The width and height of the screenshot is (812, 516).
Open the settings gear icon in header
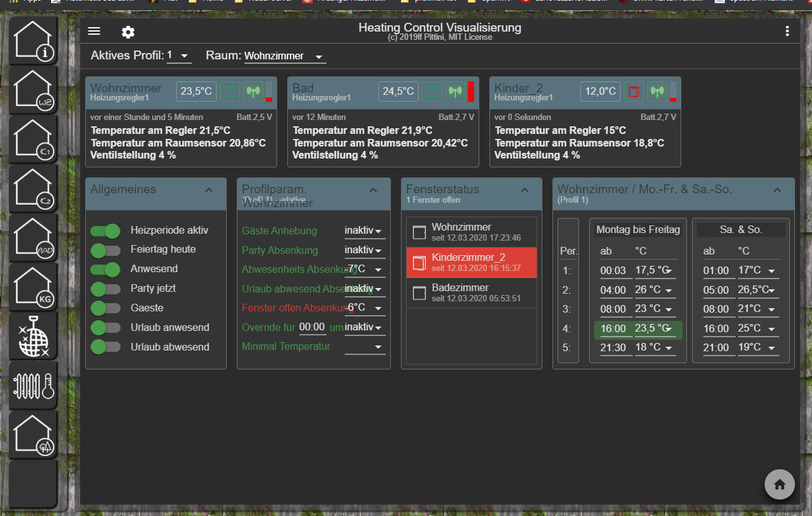128,32
